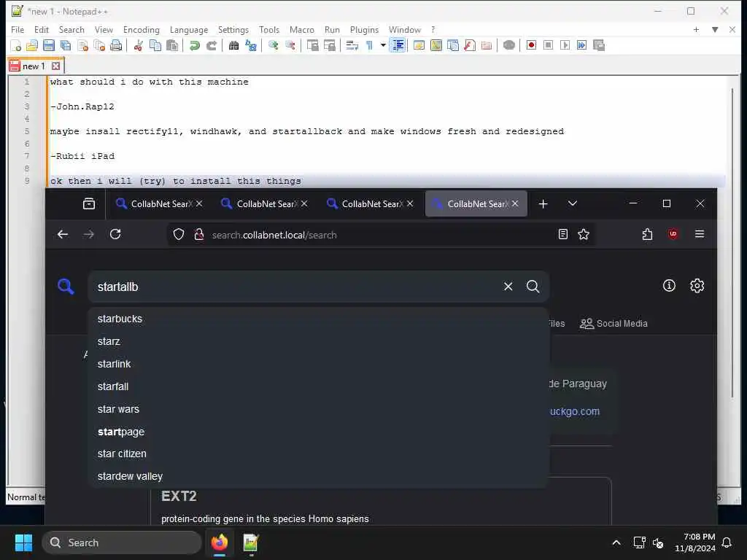Open Firefox recent browsing view icon
The height and width of the screenshot is (560, 747).
click(88, 204)
